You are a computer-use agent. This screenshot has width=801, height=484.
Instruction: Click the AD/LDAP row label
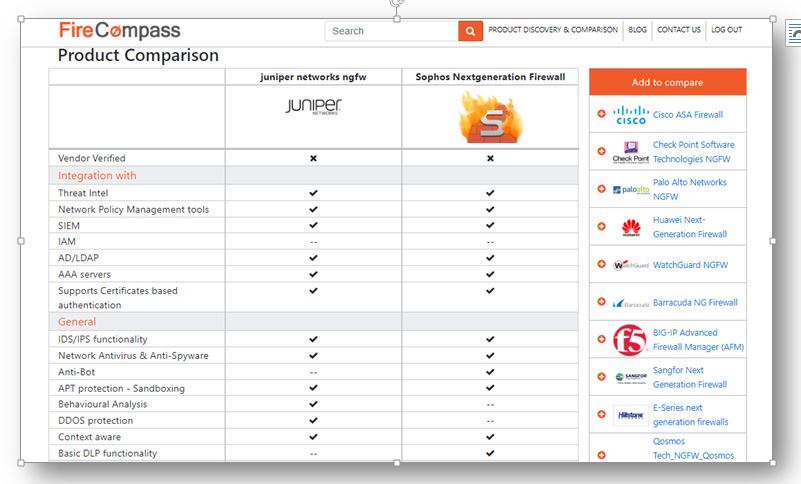coord(78,258)
